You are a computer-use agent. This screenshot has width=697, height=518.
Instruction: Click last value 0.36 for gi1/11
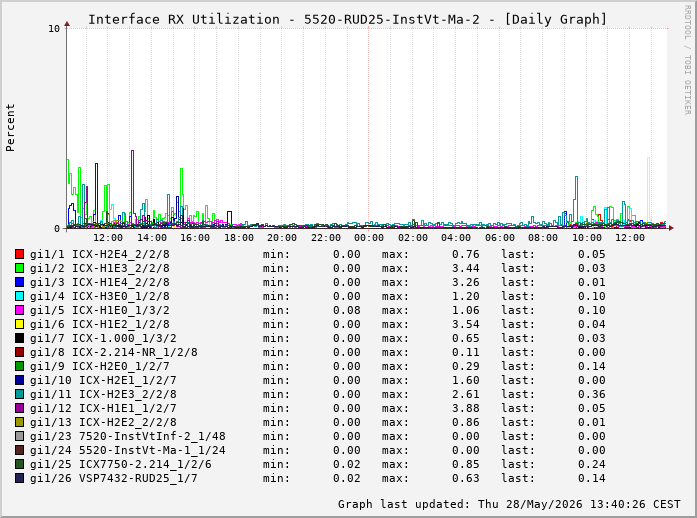tap(592, 394)
